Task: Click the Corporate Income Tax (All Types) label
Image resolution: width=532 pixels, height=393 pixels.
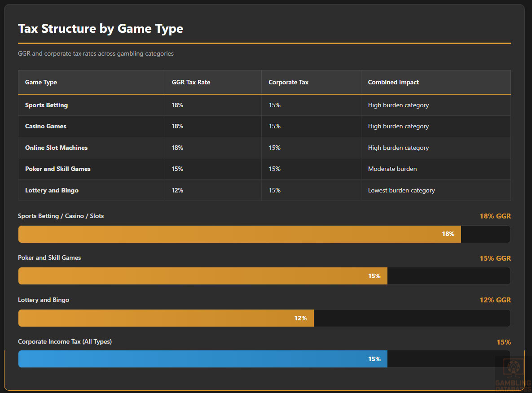Action: [x=65, y=341]
